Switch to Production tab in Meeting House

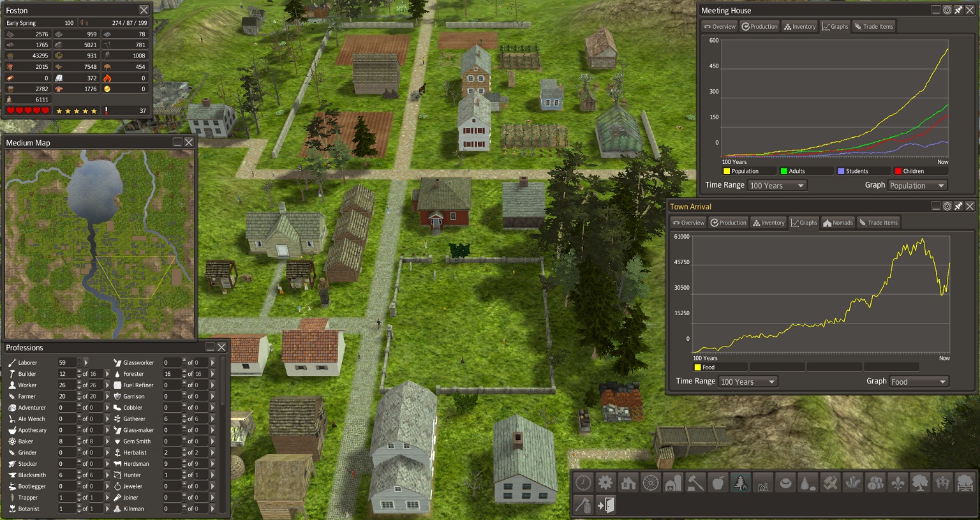click(x=759, y=26)
